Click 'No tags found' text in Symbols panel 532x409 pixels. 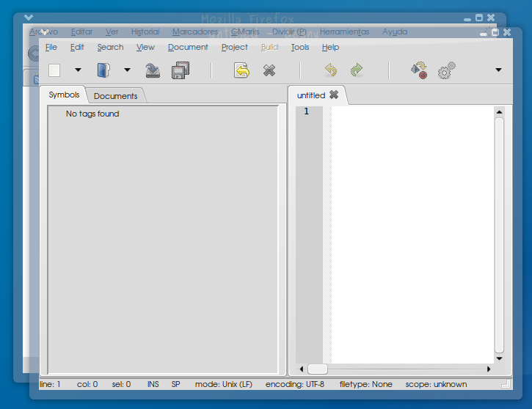coord(92,114)
